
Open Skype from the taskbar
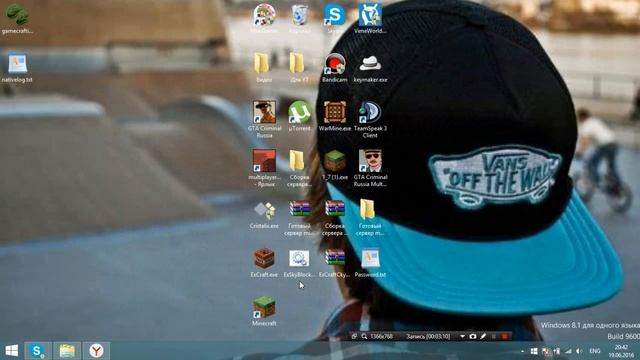38,351
